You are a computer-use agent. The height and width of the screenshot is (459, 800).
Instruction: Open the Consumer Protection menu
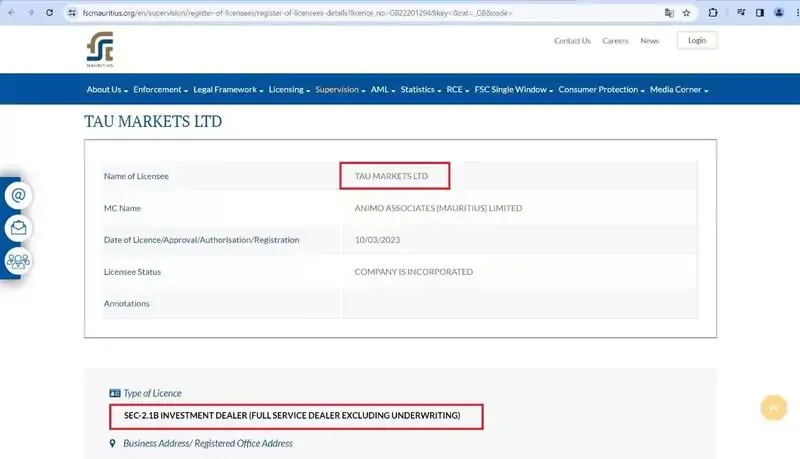tap(602, 89)
